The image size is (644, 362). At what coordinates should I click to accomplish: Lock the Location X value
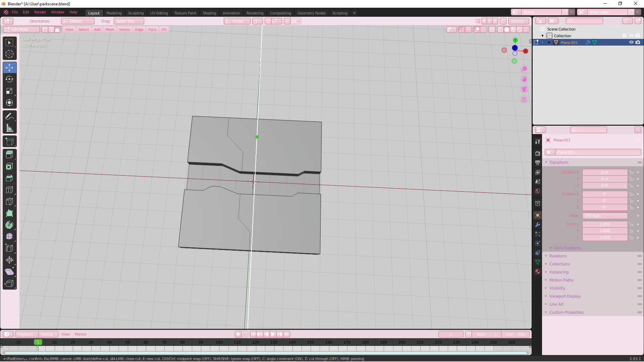click(632, 172)
